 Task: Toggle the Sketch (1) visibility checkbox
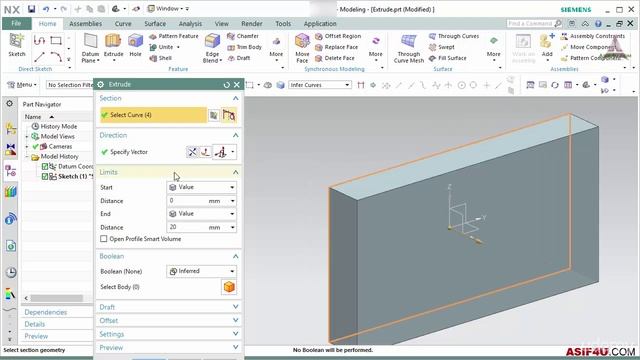pyautogui.click(x=45, y=176)
